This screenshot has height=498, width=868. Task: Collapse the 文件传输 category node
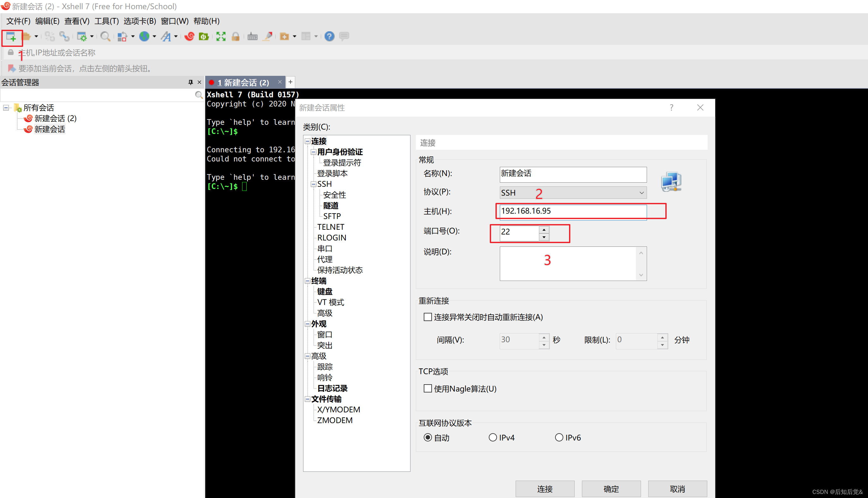pos(307,399)
